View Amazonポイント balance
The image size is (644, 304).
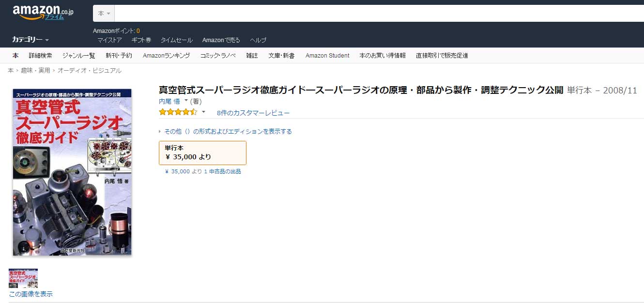coord(116,30)
